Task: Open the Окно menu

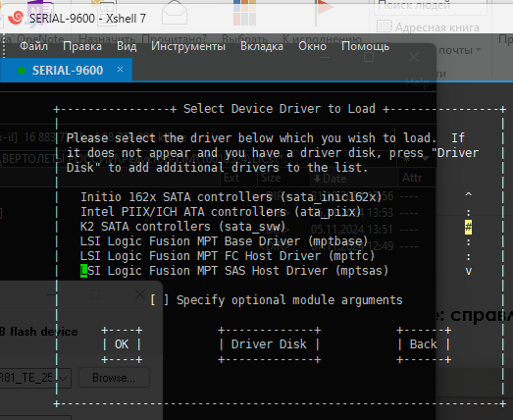Action: click(312, 46)
